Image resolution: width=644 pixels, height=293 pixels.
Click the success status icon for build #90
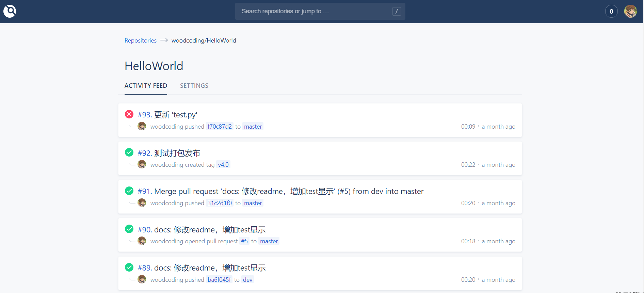(x=129, y=229)
